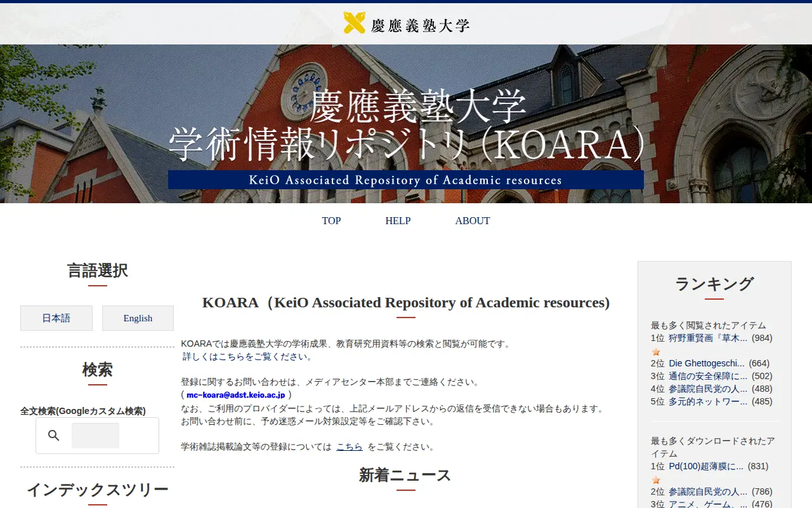Open download ranking Pd(100)超薄膜に...

(706, 466)
